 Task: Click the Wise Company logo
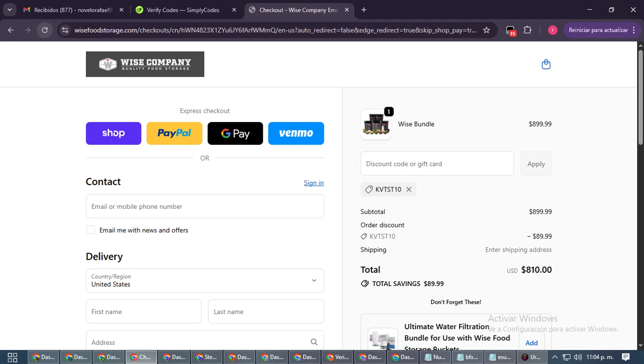(145, 64)
